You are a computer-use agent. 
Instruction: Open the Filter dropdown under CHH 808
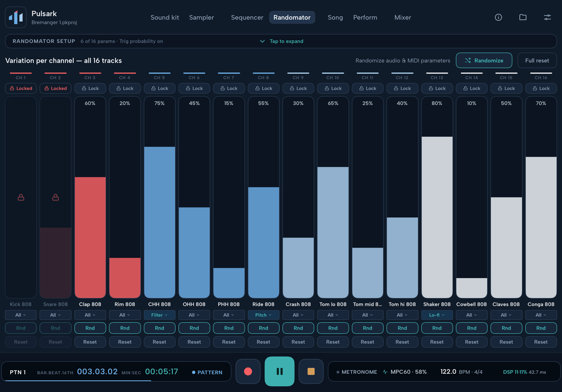160,315
